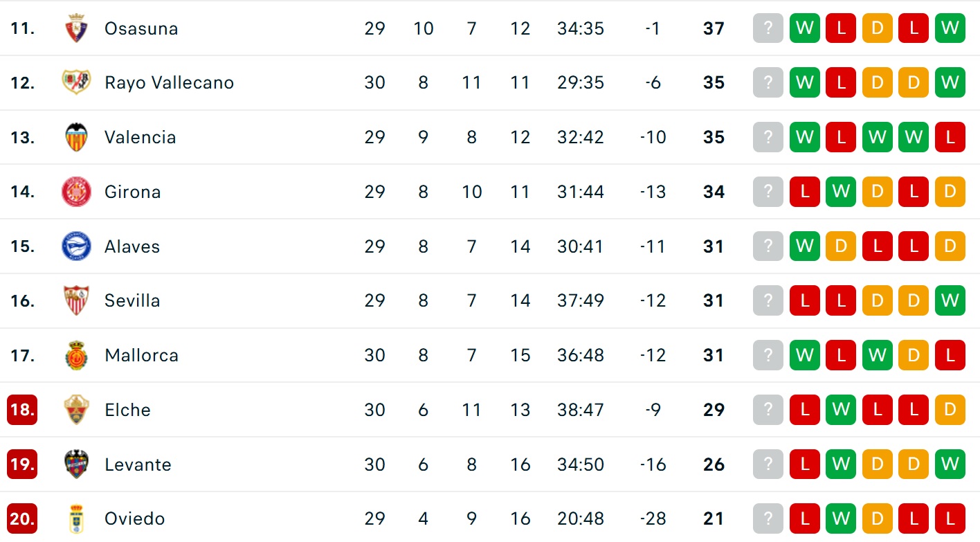Click the red position 20 badge
This screenshot has width=980, height=542.
(22, 518)
